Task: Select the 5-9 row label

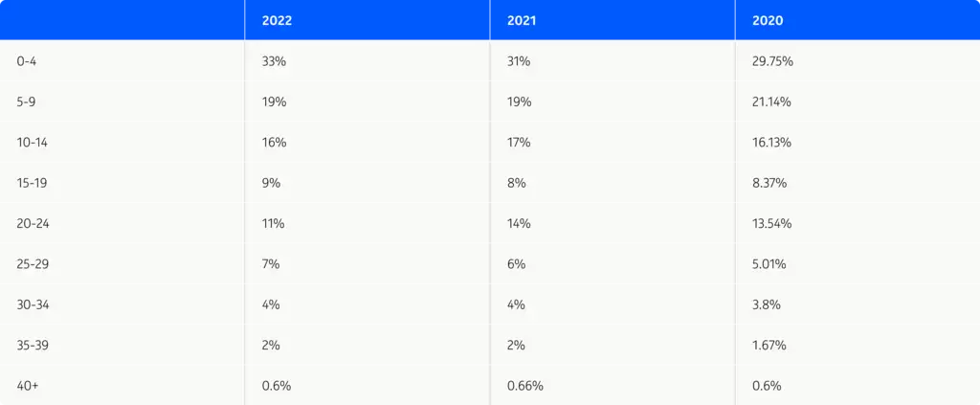Action: (26, 101)
